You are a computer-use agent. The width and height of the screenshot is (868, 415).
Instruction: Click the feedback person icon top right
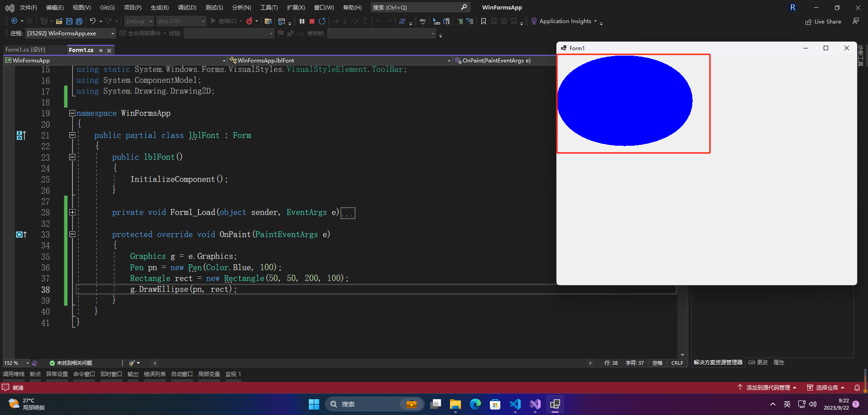856,21
